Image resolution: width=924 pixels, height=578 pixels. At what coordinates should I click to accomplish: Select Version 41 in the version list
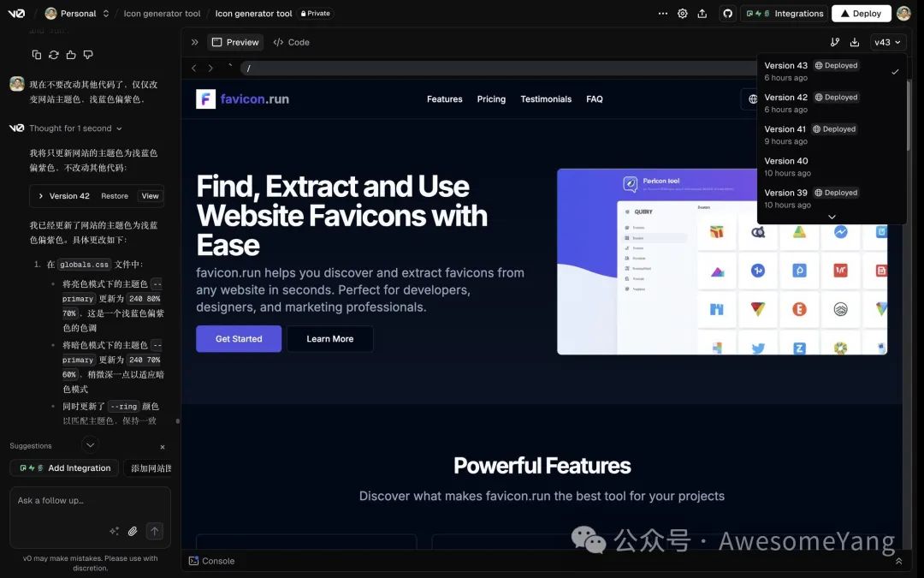pos(831,135)
